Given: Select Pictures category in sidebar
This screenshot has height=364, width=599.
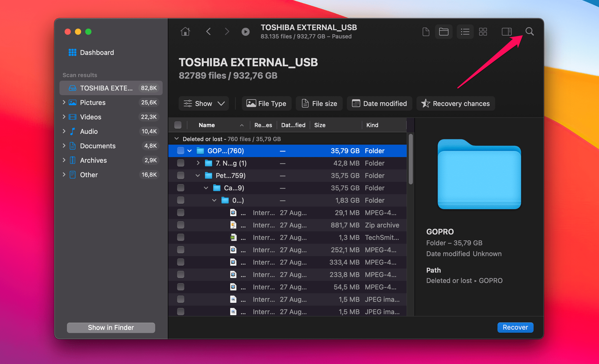Looking at the screenshot, I should click(111, 102).
